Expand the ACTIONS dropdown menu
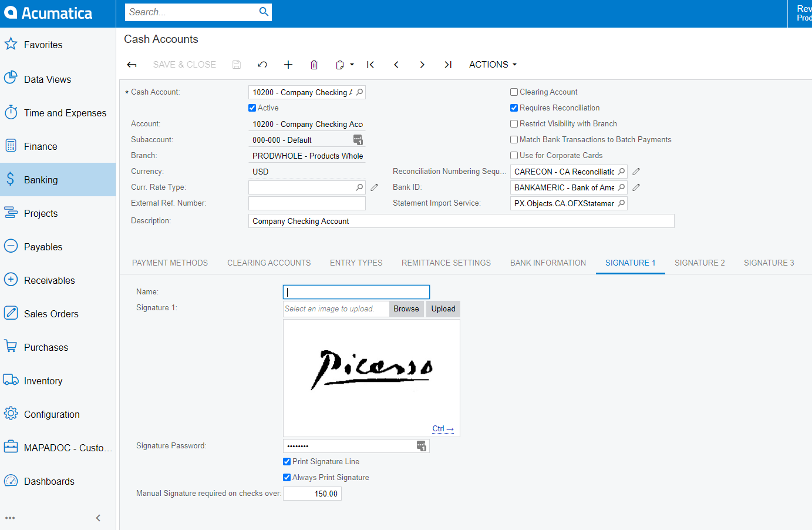This screenshot has height=530, width=812. [493, 65]
